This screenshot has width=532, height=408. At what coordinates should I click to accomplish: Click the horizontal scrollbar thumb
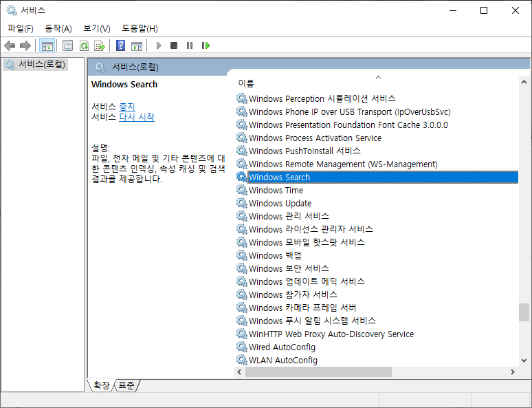[x=318, y=372]
